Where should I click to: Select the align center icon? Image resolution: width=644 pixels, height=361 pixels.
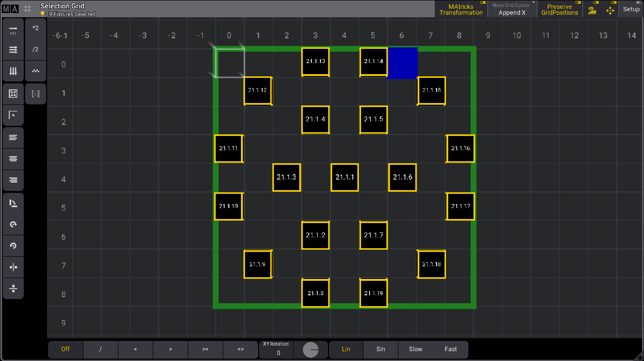pos(13,159)
